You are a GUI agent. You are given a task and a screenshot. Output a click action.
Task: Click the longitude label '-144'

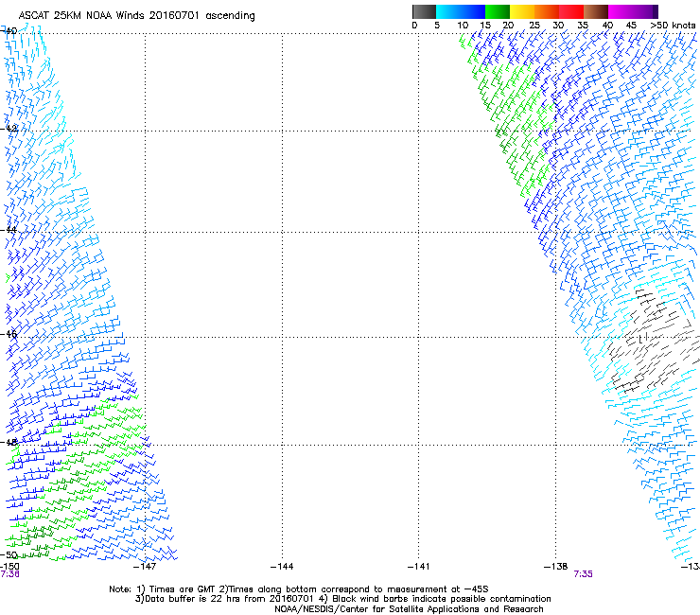pyautogui.click(x=282, y=567)
